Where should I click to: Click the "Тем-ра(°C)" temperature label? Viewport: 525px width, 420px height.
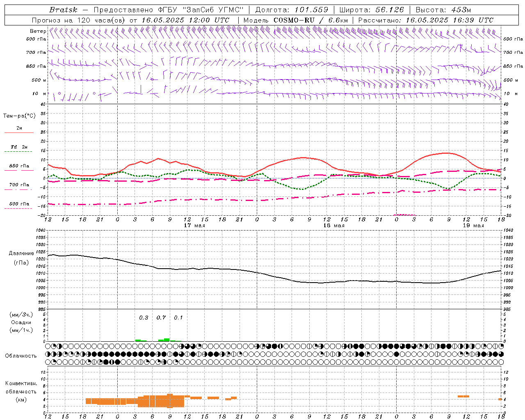point(19,116)
